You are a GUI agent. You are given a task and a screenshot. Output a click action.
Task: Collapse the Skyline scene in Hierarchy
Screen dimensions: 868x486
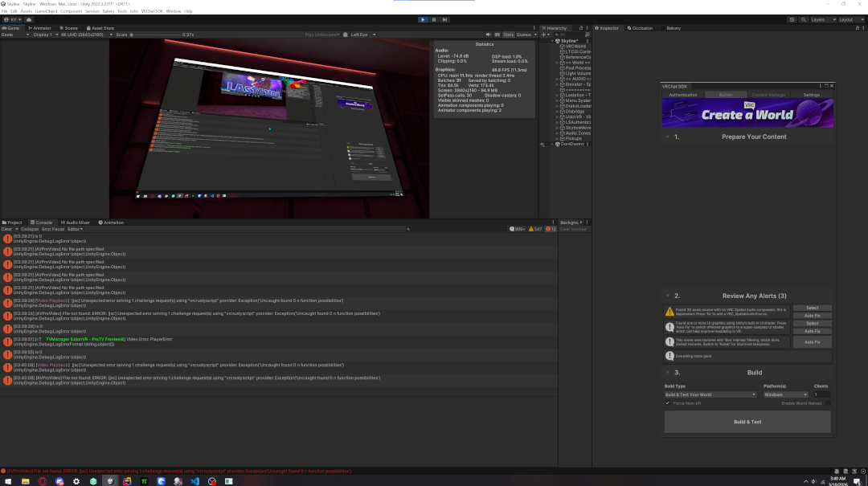[552, 41]
